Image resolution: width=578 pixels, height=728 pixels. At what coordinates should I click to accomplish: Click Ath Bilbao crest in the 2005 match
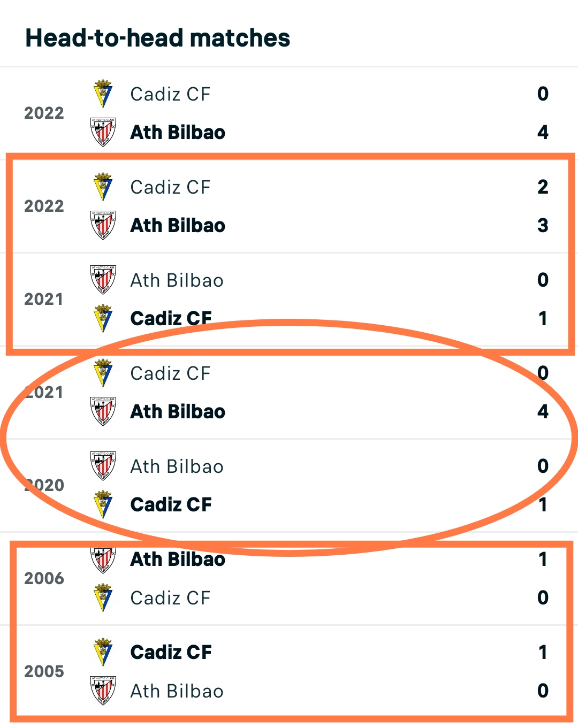coord(103,691)
